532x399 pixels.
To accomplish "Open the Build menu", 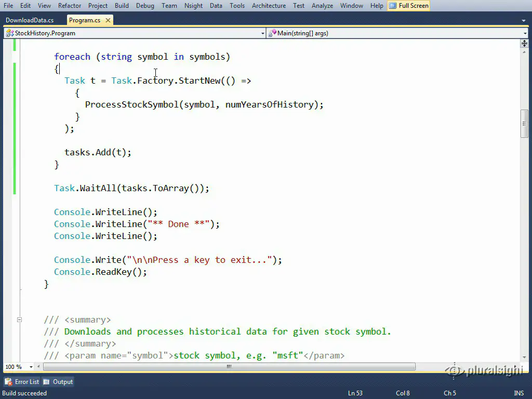I will tap(122, 6).
